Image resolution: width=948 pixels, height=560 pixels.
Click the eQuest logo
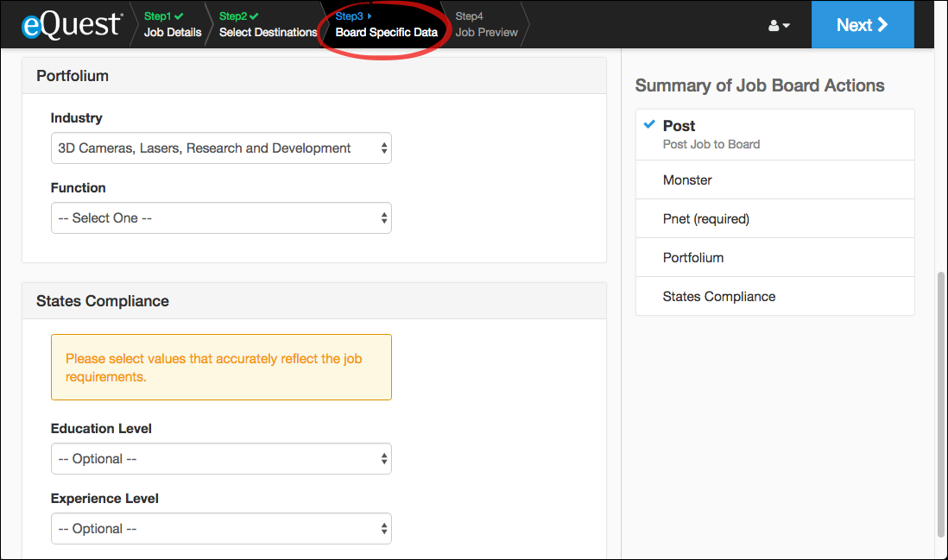72,24
